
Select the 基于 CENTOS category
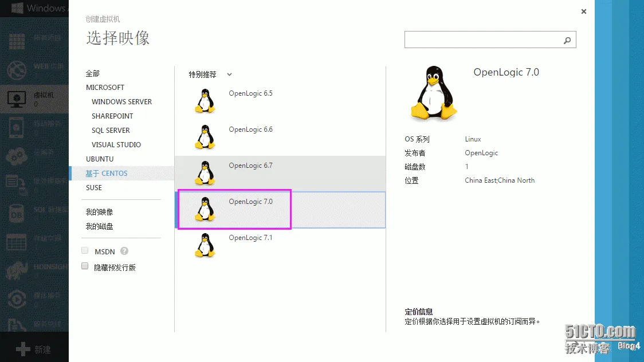pos(107,174)
